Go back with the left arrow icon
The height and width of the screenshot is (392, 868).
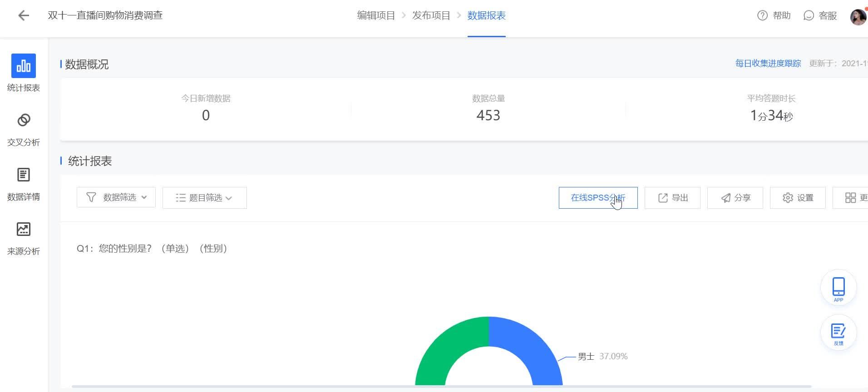[x=23, y=15]
